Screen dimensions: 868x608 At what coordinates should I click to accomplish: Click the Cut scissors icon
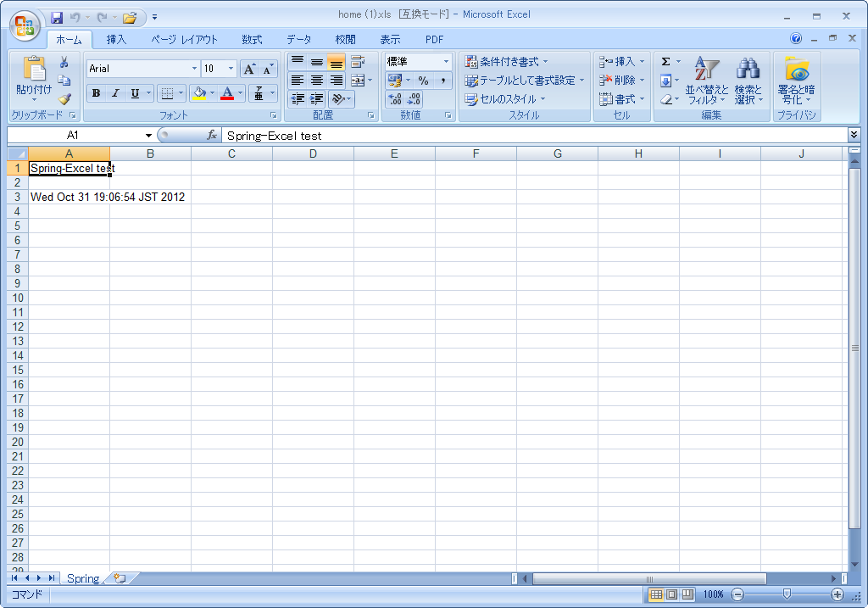pyautogui.click(x=64, y=63)
